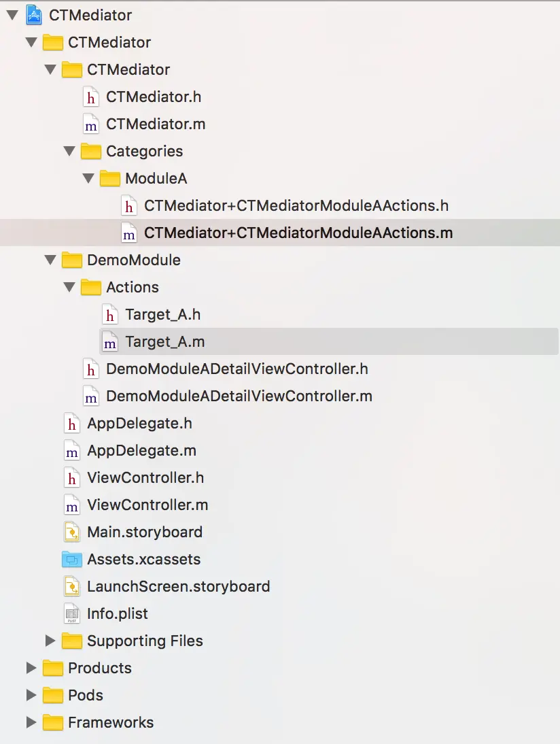The height and width of the screenshot is (744, 560).
Task: Click the Info.plist file icon
Action: coord(71,613)
